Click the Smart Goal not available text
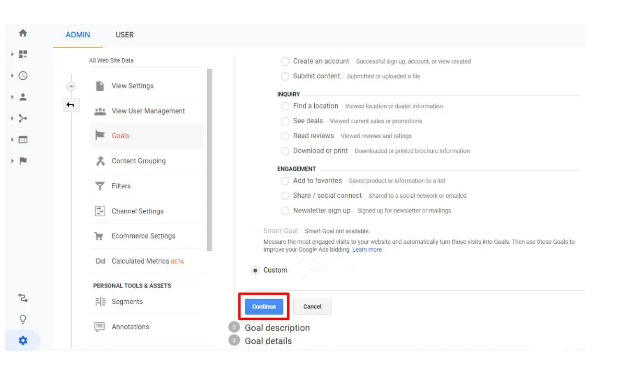The height and width of the screenshot is (380, 637). (337, 231)
